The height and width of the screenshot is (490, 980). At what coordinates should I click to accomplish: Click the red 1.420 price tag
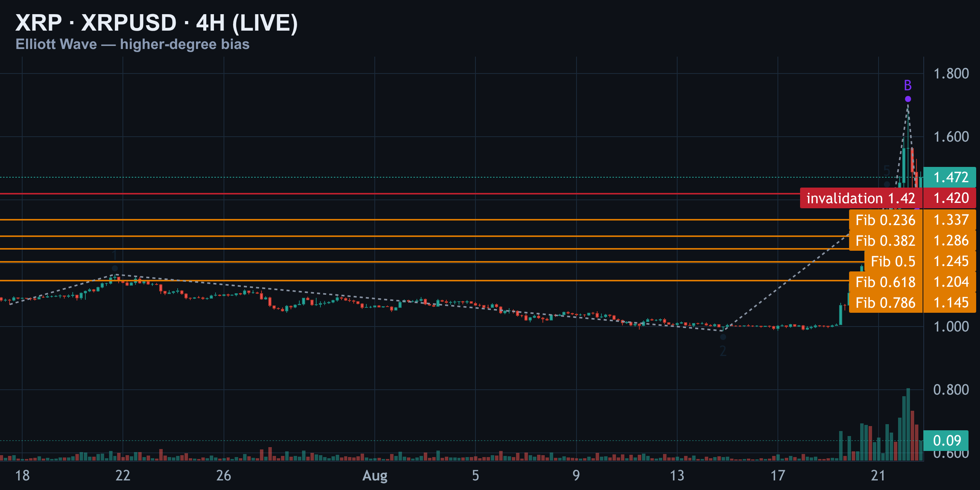(950, 198)
